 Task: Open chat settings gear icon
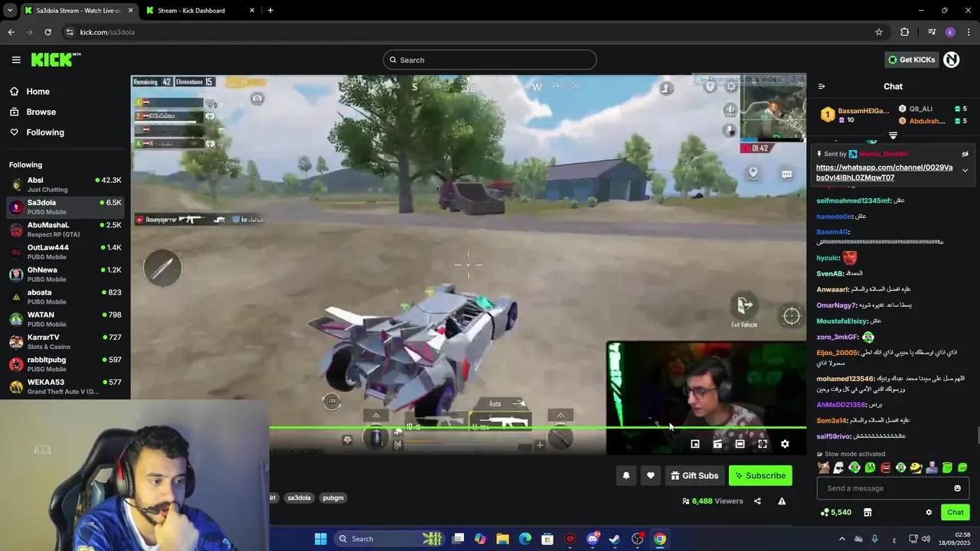coord(929,512)
